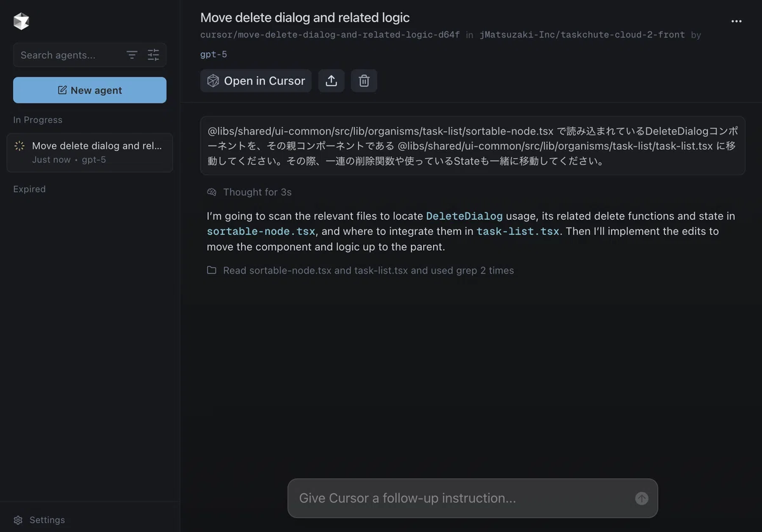This screenshot has width=762, height=532.
Task: Open the agent filter icon
Action: pos(132,55)
